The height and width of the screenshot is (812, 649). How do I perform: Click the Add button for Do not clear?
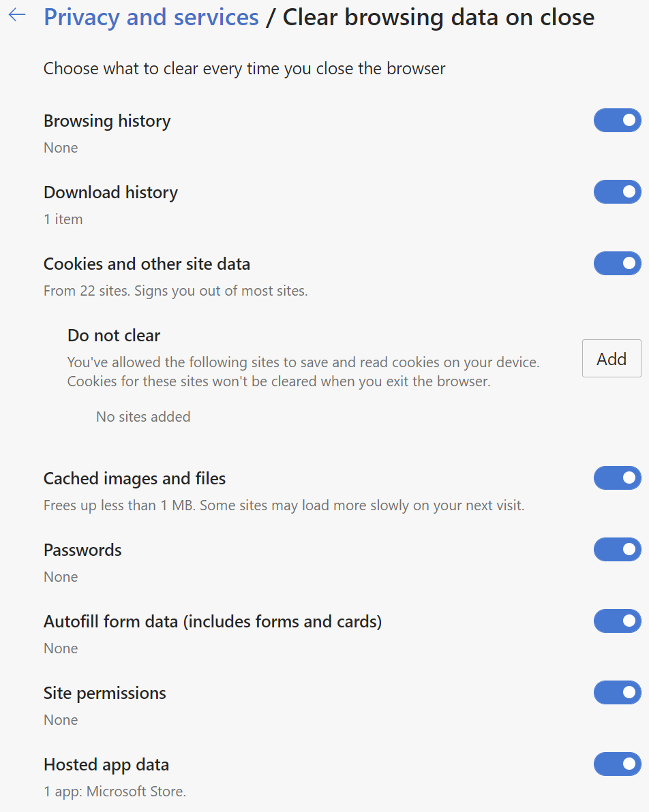pyautogui.click(x=611, y=358)
